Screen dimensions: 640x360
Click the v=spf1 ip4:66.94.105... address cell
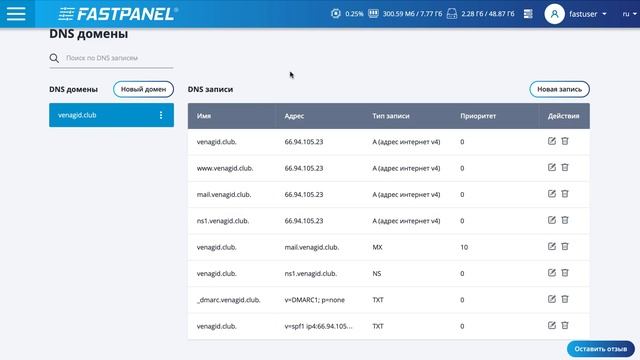coord(318,326)
